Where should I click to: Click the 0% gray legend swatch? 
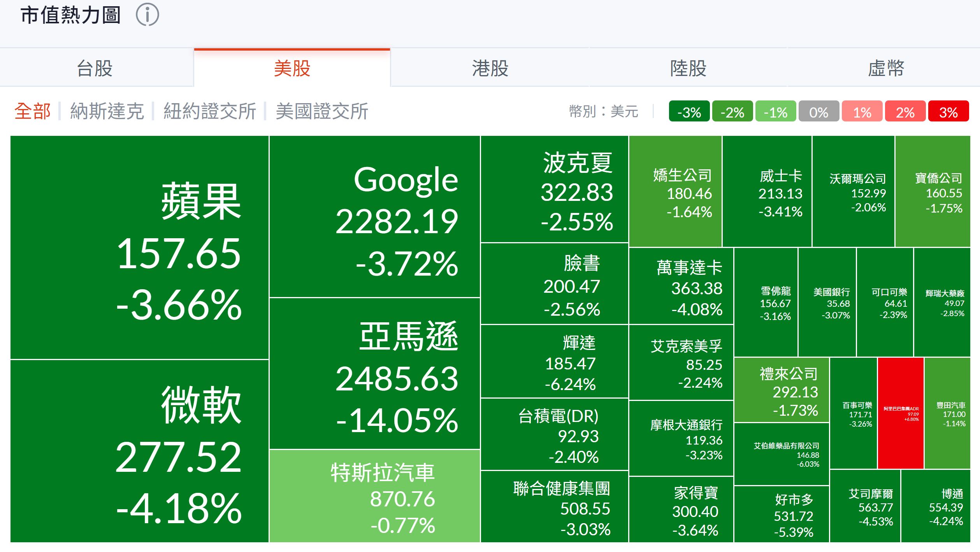coord(818,112)
